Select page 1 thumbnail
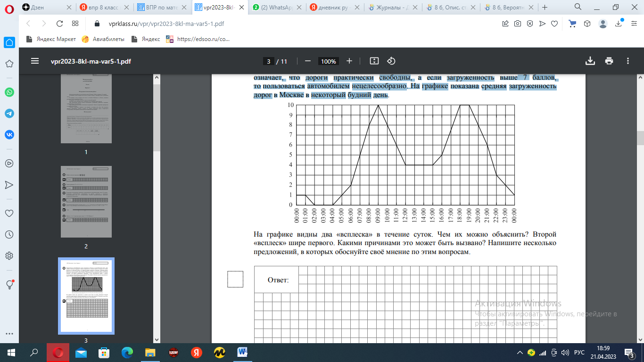The image size is (644, 362). coord(86,109)
